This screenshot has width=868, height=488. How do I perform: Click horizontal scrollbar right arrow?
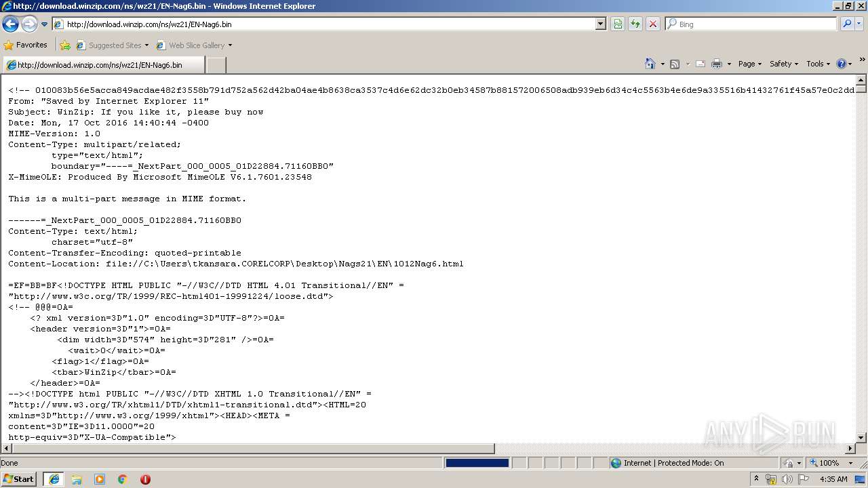[x=850, y=449]
